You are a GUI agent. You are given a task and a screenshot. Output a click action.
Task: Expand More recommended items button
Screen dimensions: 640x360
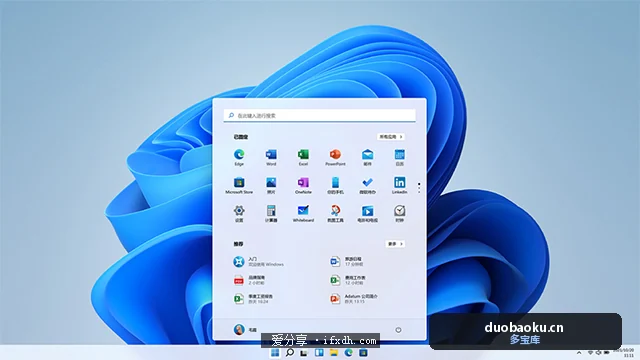(395, 244)
